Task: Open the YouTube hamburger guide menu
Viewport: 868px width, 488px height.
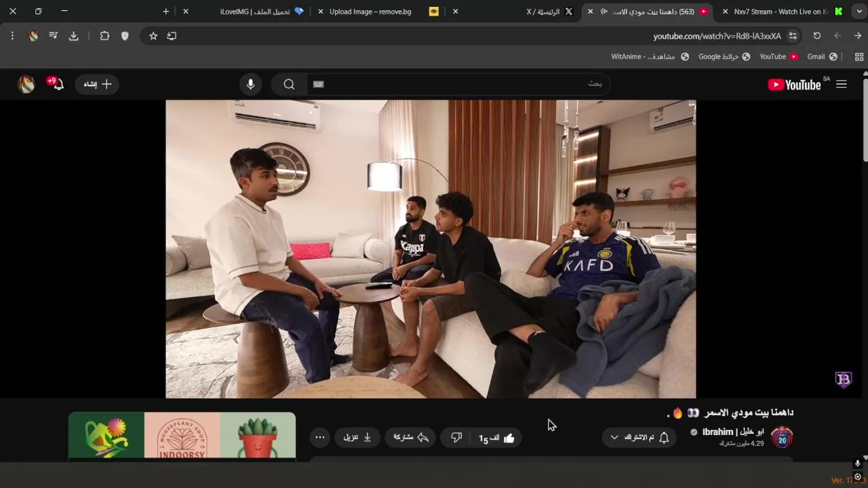Action: (842, 84)
